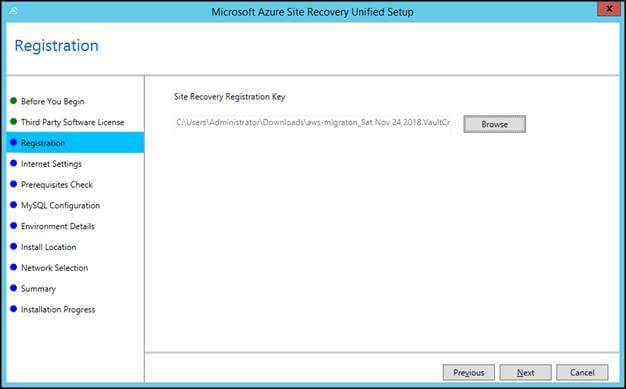
Task: Open the Environment Details step
Action: coord(58,226)
